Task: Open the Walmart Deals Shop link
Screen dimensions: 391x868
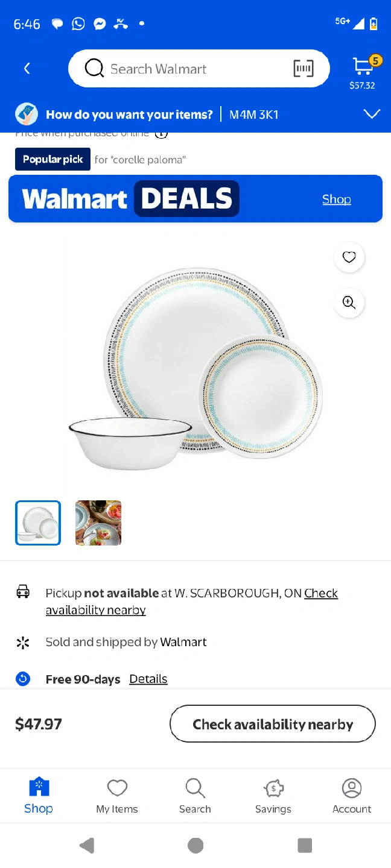Action: 337,199
